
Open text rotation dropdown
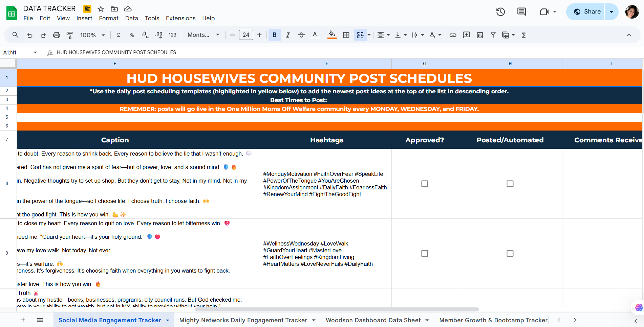click(435, 35)
